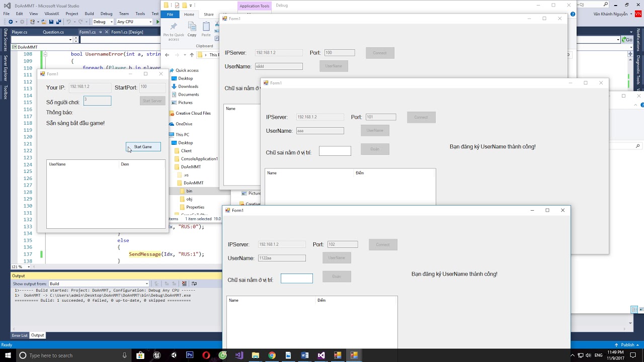
Task: Collapse code region at line 108
Action: coord(45,54)
